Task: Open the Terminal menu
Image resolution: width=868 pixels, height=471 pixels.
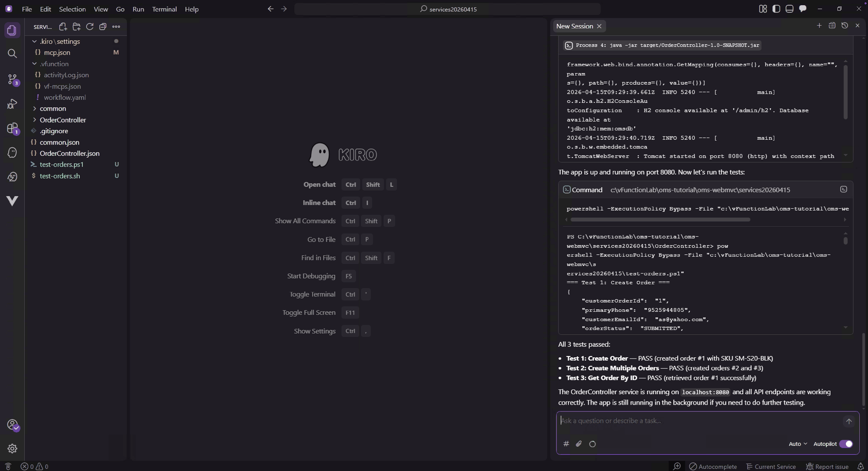Action: click(164, 9)
